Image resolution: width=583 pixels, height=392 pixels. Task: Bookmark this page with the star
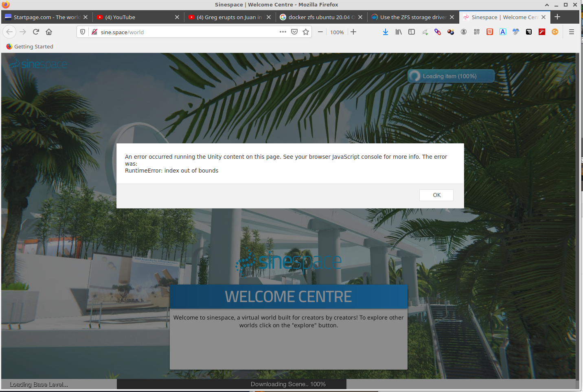[306, 32]
